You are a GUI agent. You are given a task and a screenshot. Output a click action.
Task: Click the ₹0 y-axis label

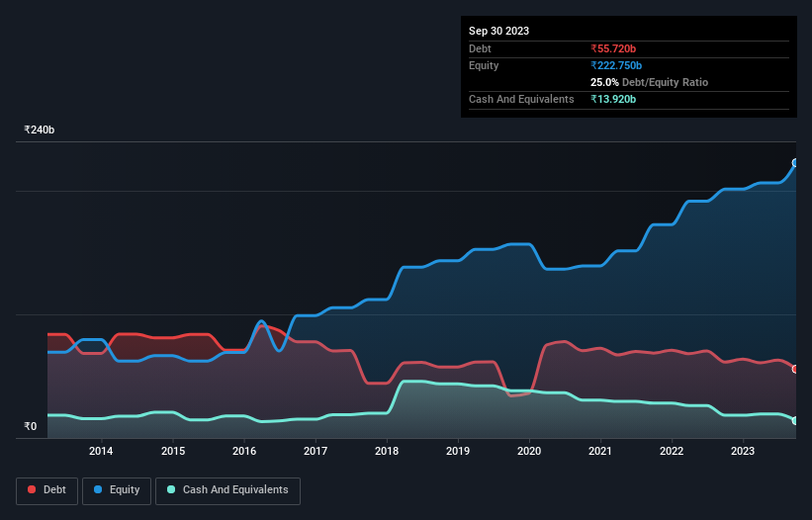click(x=31, y=426)
